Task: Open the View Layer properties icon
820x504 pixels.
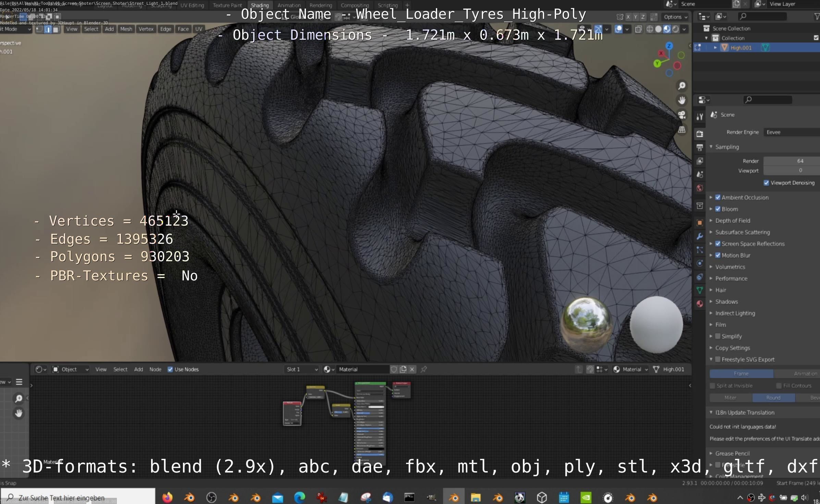Action: pyautogui.click(x=700, y=161)
